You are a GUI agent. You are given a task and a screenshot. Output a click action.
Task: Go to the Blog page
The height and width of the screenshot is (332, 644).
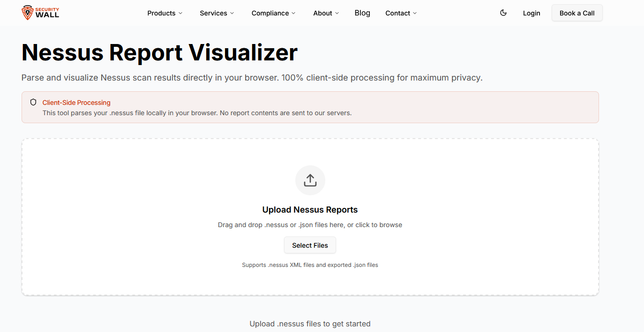[x=362, y=13]
